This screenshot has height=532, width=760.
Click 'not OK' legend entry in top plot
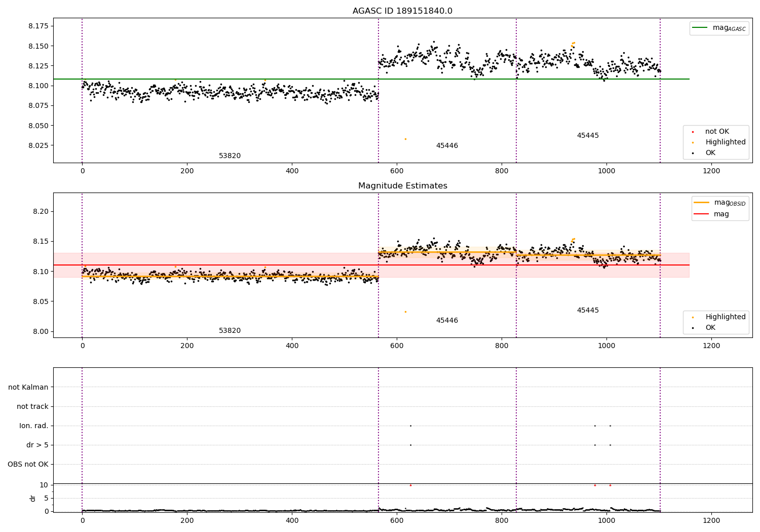[711, 131]
